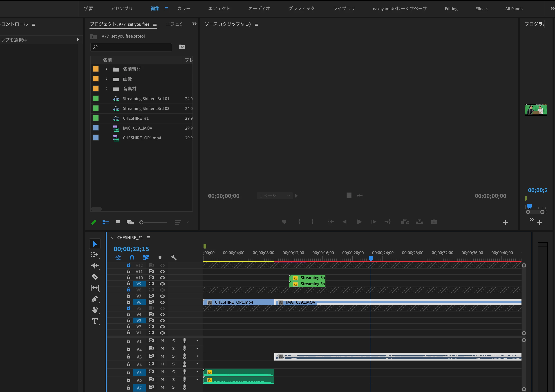This screenshot has height=392, width=555.
Task: Go to In point in Source monitor
Action: (331, 222)
